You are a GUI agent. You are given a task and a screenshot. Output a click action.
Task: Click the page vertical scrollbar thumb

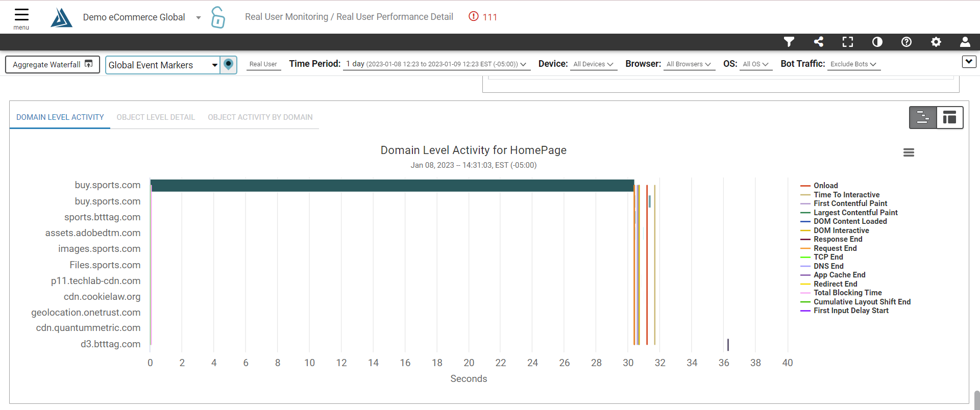976,400
